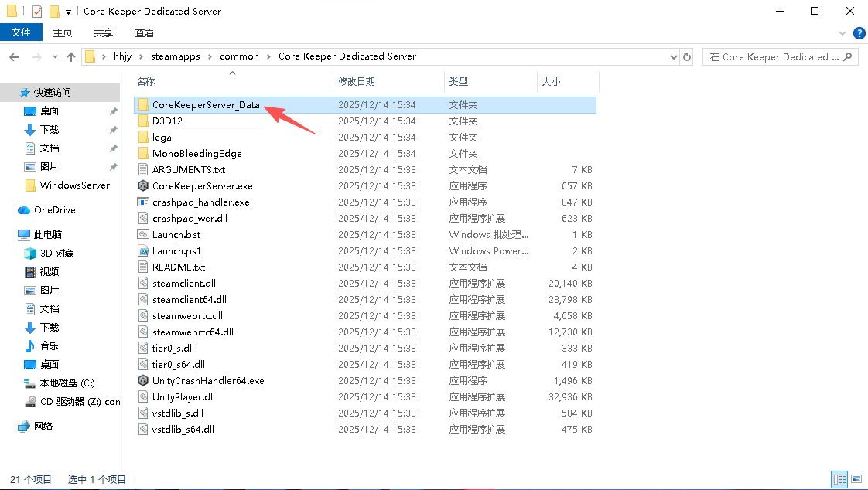Click the up-directory arrow in navigation bar
The height and width of the screenshot is (490, 868).
coord(71,56)
